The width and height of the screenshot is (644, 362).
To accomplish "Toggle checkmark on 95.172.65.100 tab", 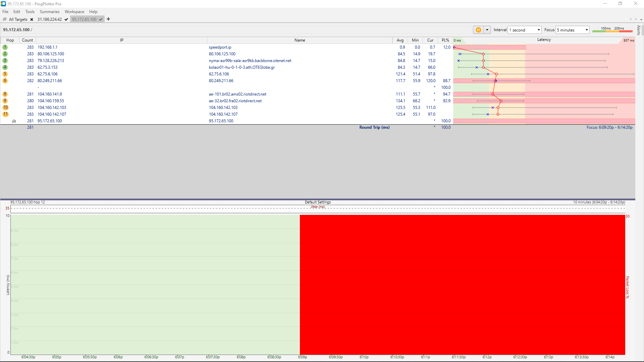I will tap(101, 19).
